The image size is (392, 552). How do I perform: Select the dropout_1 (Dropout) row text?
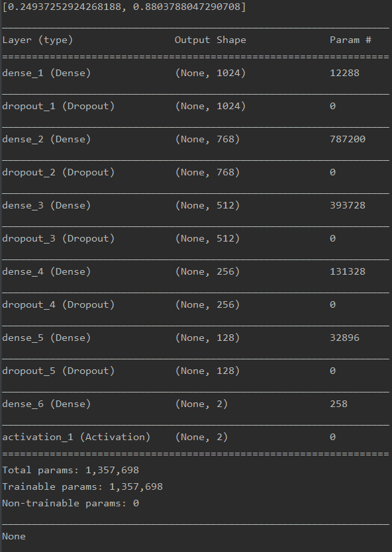coord(58,107)
